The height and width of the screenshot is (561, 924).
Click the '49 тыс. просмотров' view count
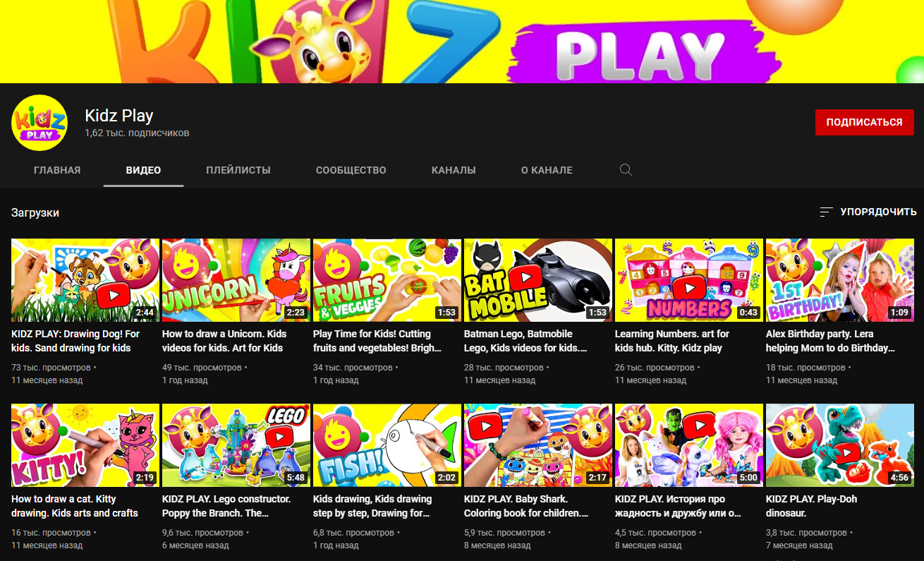click(202, 368)
